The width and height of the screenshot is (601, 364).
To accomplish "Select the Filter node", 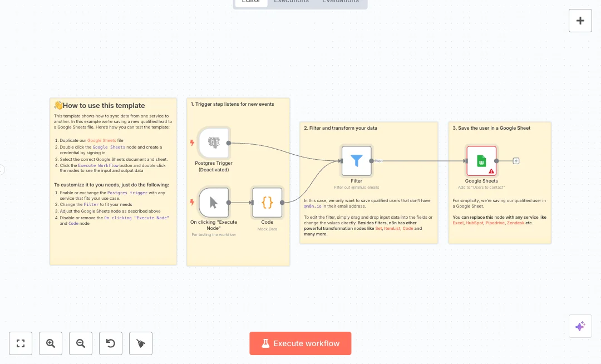I will tap(356, 161).
